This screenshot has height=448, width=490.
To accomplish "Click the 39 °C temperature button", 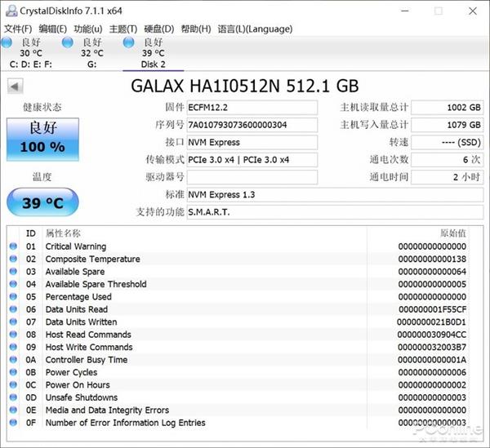I will [x=42, y=202].
